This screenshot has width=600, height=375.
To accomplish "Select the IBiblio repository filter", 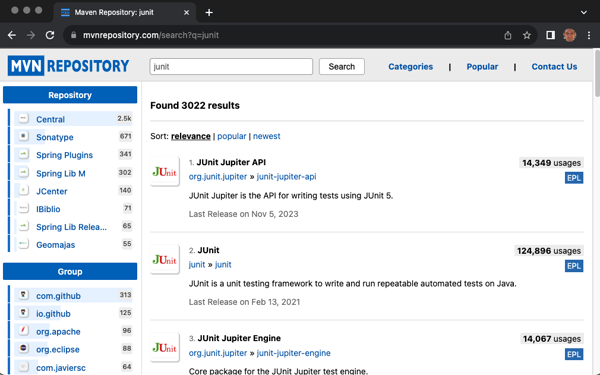I will (48, 209).
